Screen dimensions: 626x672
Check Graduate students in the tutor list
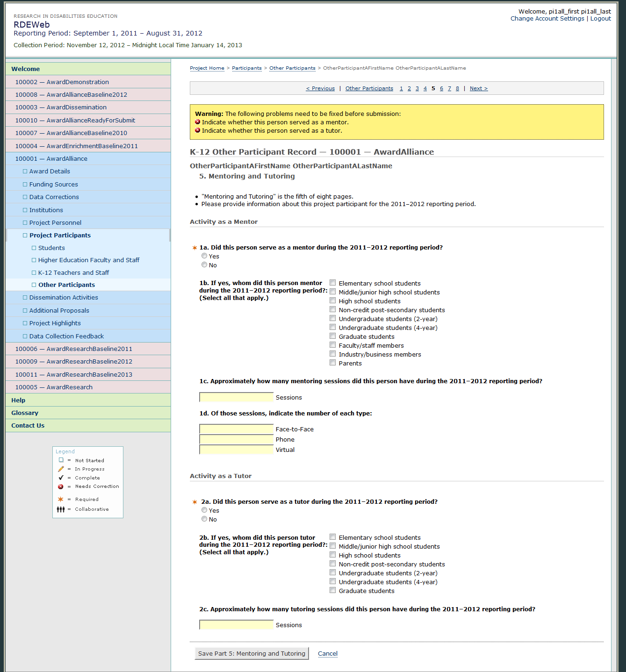(333, 590)
